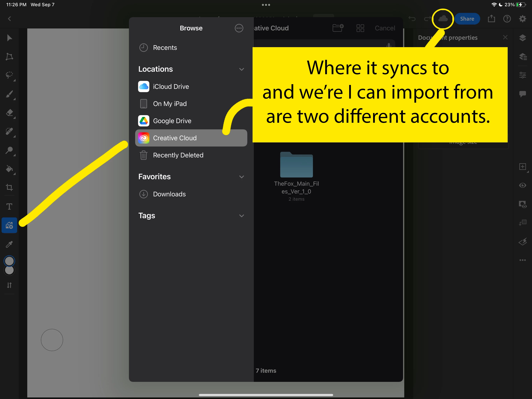This screenshot has height=399, width=532.
Task: Select the Eraser tool
Action: (9, 113)
